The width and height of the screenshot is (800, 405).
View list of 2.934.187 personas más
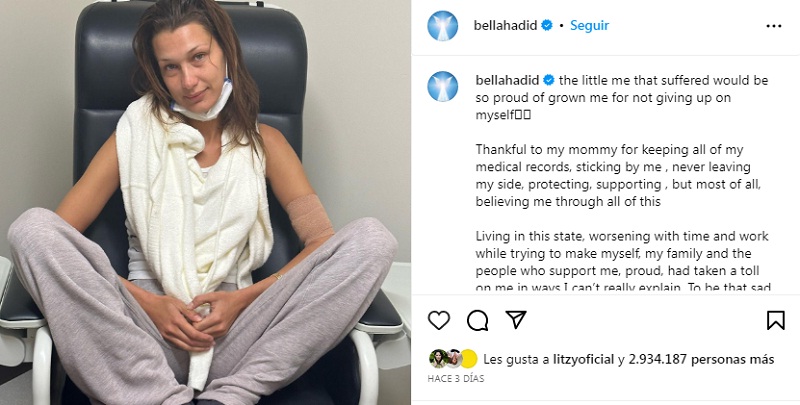point(702,360)
